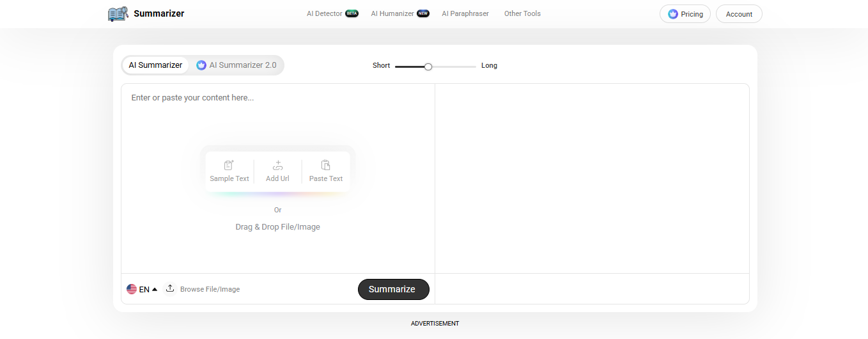
Task: Click the Sample Text clipboard icon
Action: coord(229,165)
